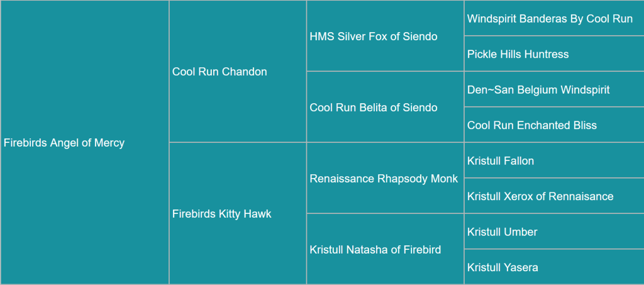Screen dimensions: 644x285
Task: Select the sire of Firebirds Angel of Mercy
Action: [219, 72]
